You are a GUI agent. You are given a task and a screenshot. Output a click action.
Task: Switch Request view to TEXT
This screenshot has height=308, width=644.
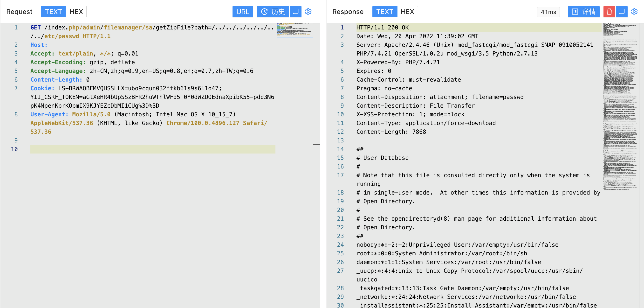[53, 12]
